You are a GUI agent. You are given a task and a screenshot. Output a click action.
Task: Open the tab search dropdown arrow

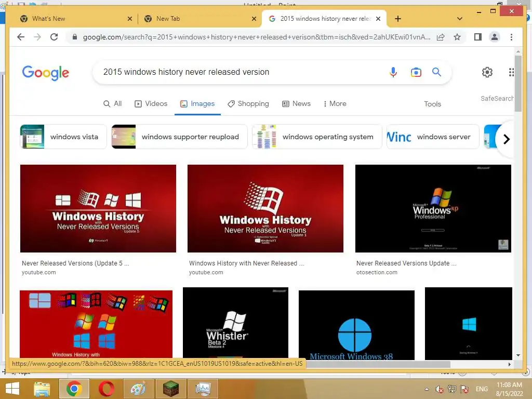pos(460,19)
